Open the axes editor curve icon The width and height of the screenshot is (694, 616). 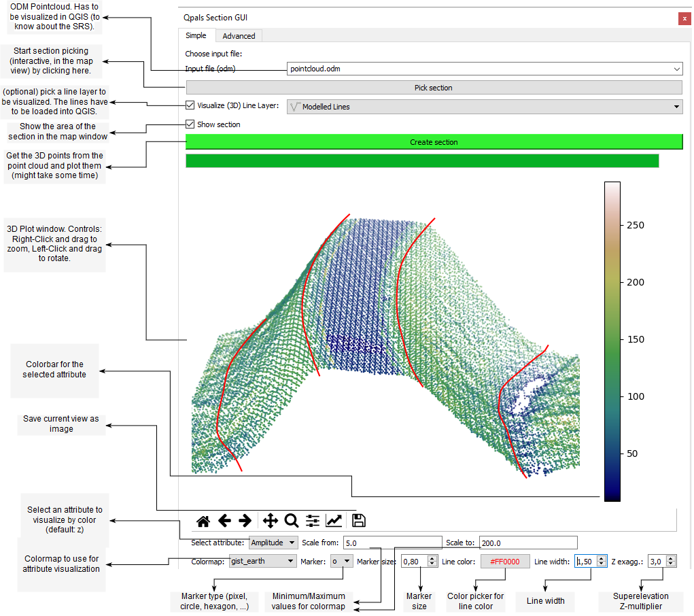(x=334, y=520)
